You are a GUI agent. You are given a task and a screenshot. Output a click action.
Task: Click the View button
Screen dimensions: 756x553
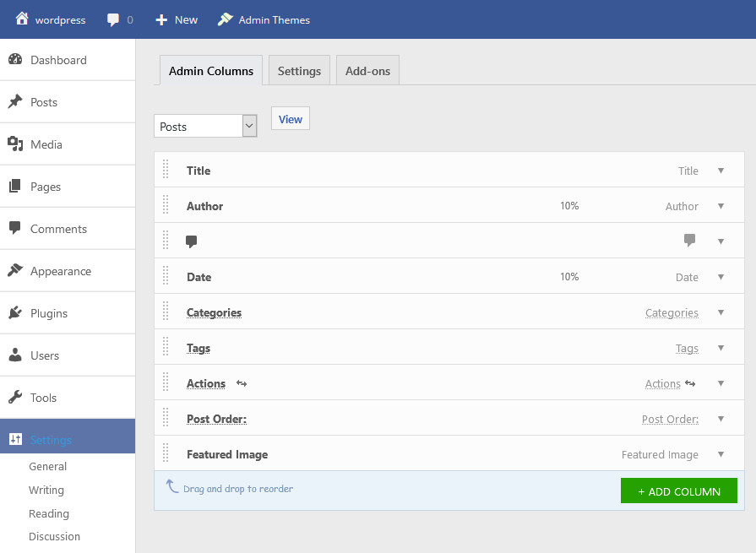pos(290,119)
